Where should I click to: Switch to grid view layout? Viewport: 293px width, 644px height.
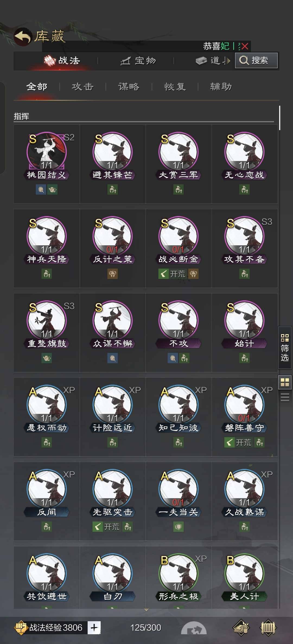click(x=285, y=382)
